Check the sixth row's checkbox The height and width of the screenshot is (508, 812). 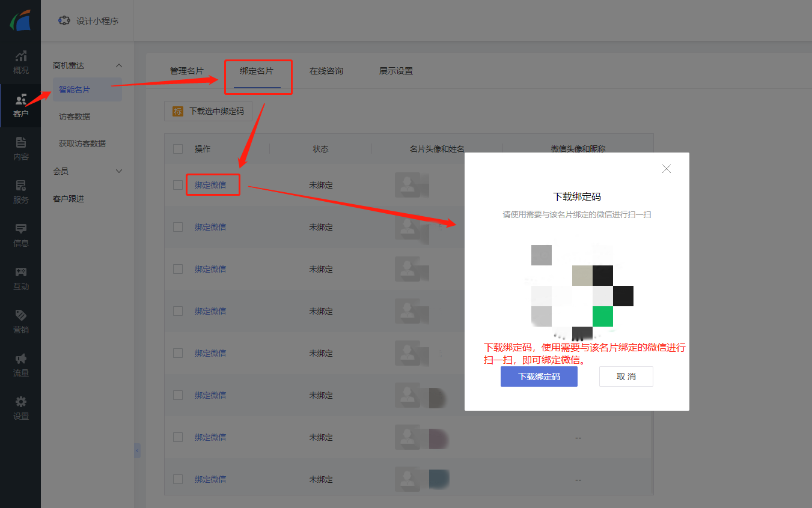click(x=178, y=395)
